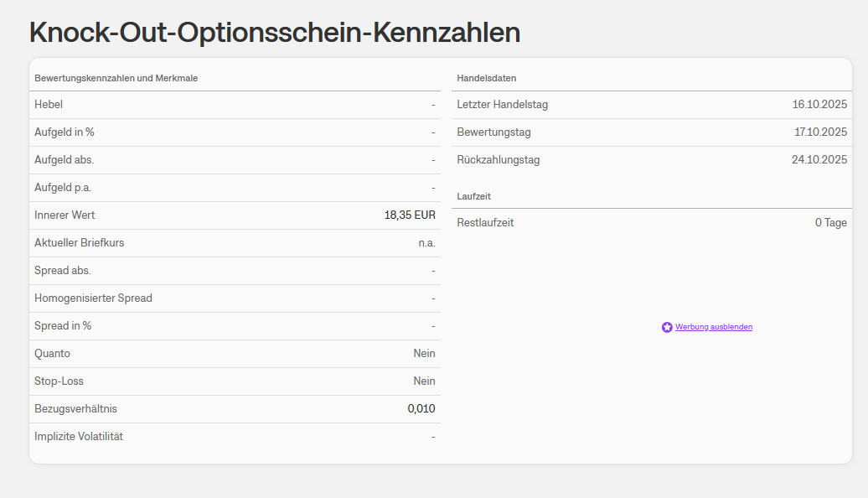
Task: Select the 'Bewertungskennzahlen und Merkmale' section header
Action: tap(116, 78)
